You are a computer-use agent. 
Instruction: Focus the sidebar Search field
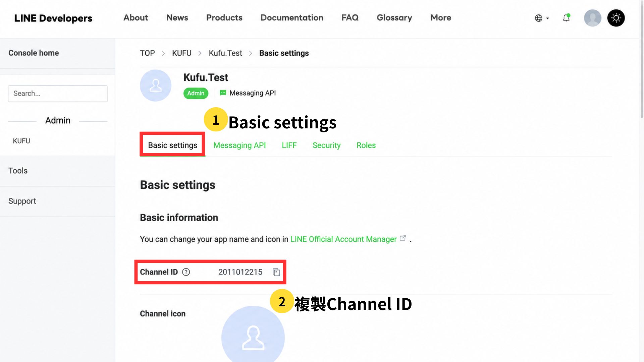[58, 94]
